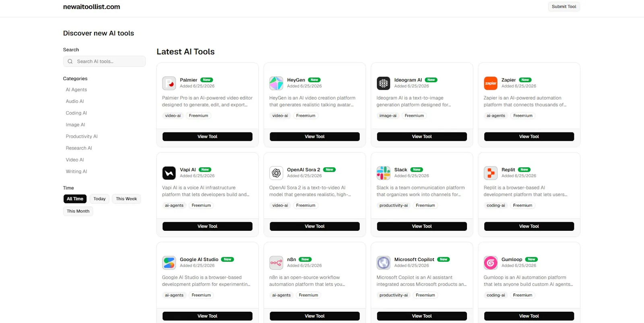Screen dimensions: 644x323
Task: Click the OpenAI Sora 2 logo icon
Action: [x=276, y=173]
